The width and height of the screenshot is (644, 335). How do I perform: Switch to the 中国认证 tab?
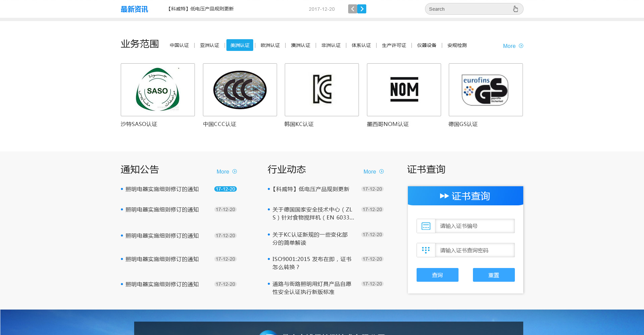179,45
